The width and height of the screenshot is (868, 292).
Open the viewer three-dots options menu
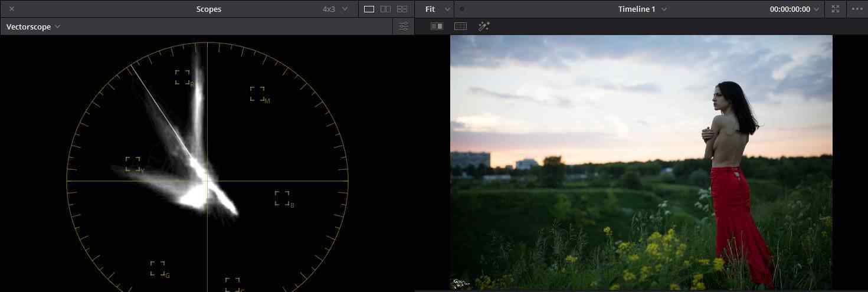[857, 9]
